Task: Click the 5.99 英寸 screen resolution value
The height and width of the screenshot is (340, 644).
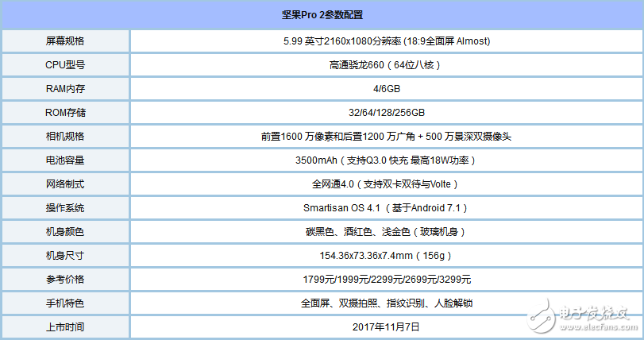Action: coord(385,41)
